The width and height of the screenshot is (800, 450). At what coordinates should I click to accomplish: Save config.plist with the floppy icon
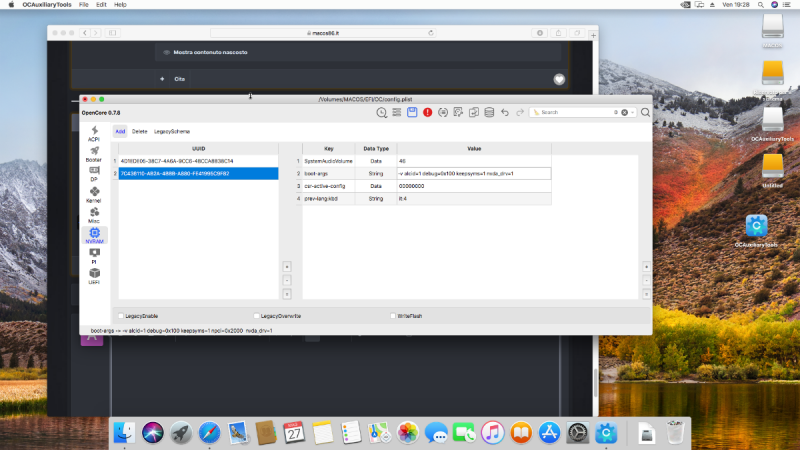point(412,112)
